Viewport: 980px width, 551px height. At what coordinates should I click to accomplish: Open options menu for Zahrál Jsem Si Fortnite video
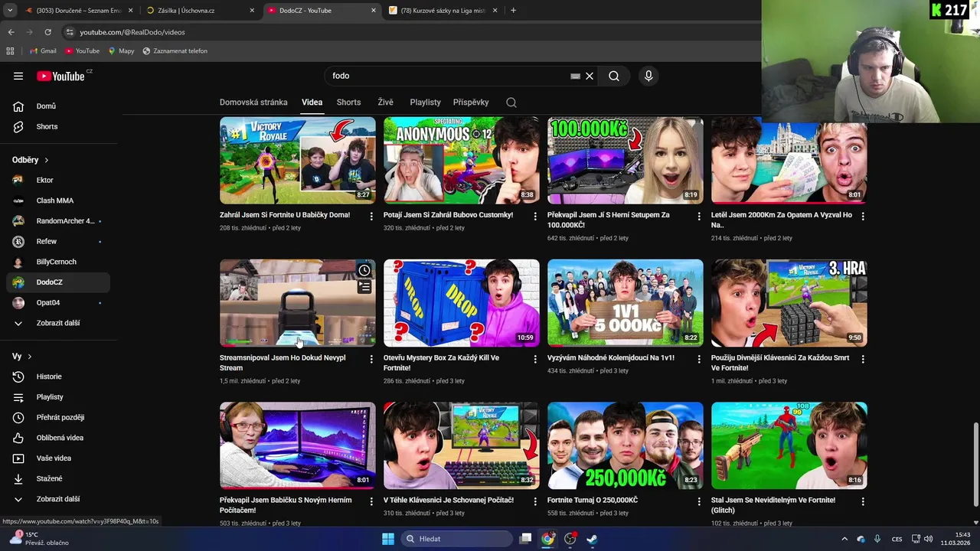tap(371, 217)
